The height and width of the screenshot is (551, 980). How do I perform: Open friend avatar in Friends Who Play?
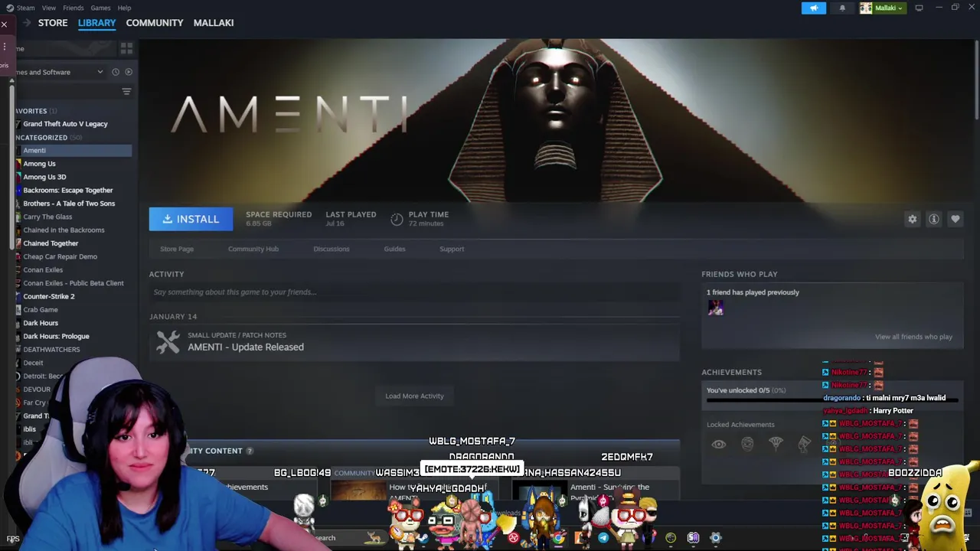(715, 308)
